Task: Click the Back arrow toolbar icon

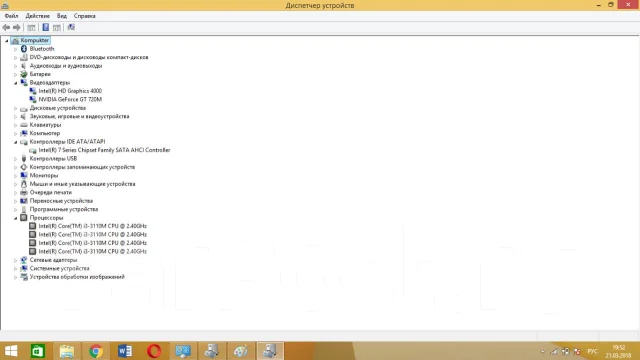Action: tap(6, 27)
